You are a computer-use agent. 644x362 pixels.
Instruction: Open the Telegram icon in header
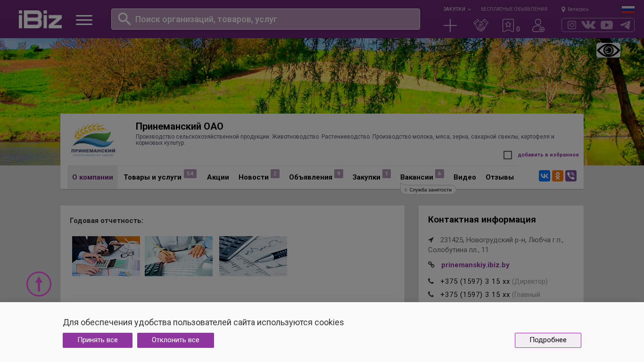(625, 25)
